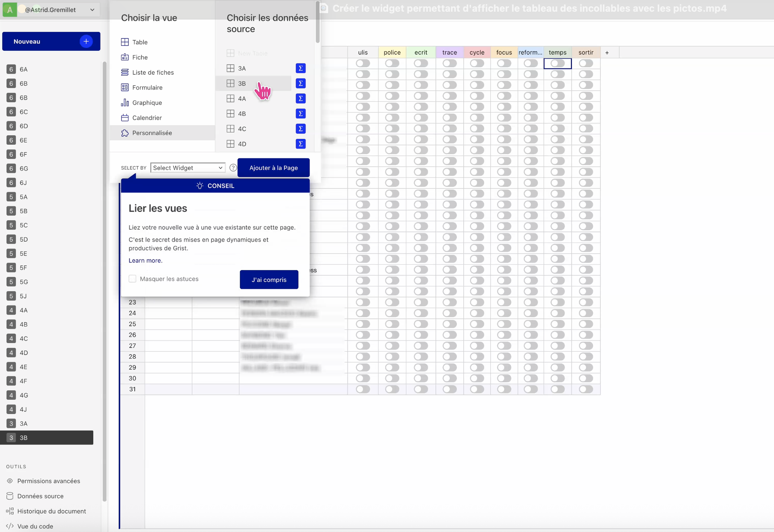
Task: Click the Ajouter à la Page button
Action: [x=273, y=168]
